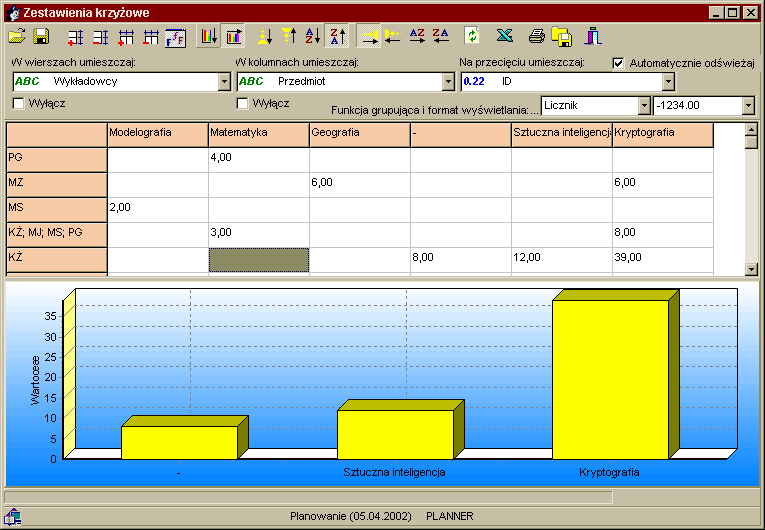Toggle chart by columns icon with down arrow
The width and height of the screenshot is (765, 530).
click(209, 36)
